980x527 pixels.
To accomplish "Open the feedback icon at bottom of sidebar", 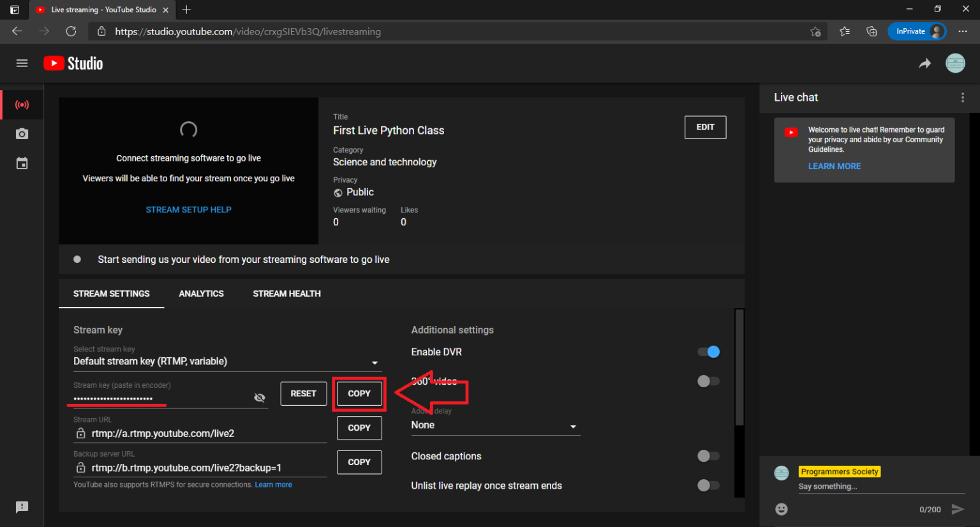I will click(x=22, y=507).
